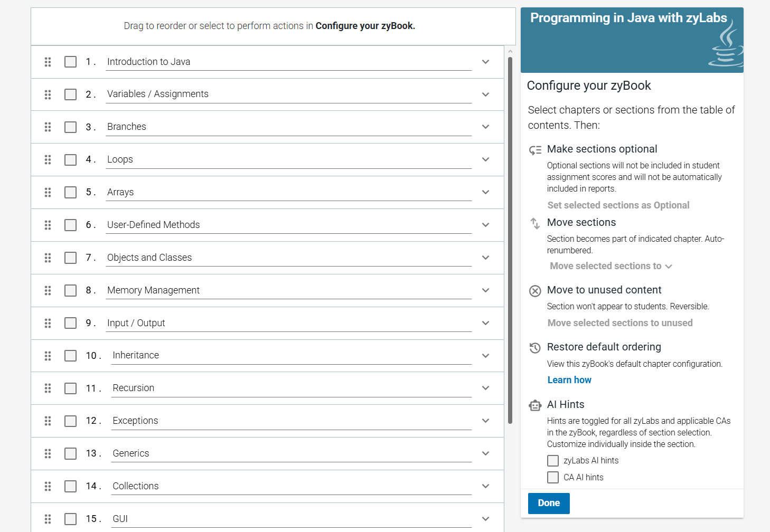Screen dimensions: 770x532
Task: Click the Java coffee cup logo
Action: tap(726, 44)
